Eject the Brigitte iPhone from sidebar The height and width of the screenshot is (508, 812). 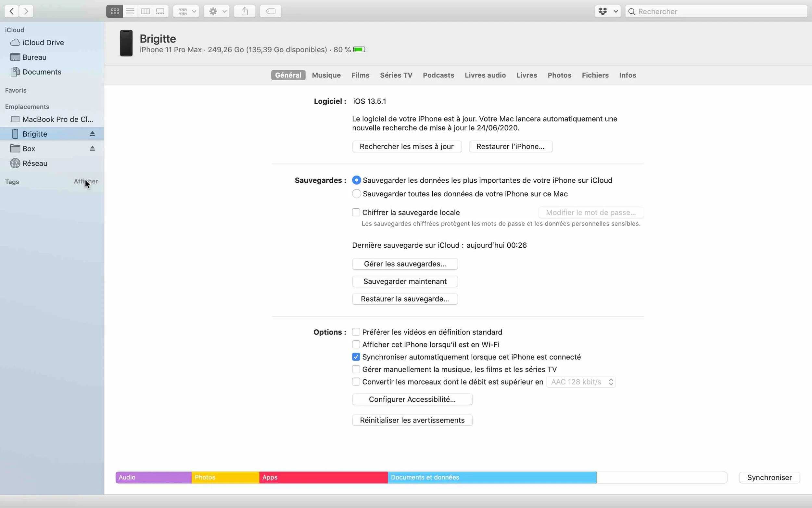pyautogui.click(x=92, y=133)
